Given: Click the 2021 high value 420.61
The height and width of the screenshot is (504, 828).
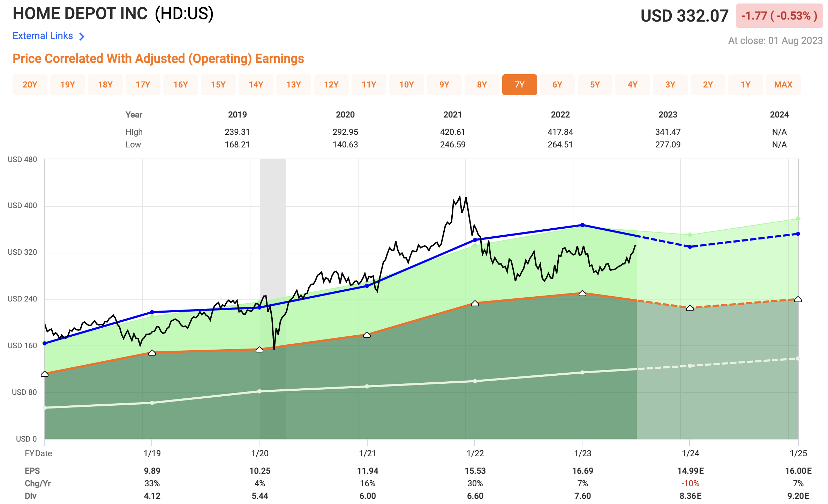Looking at the screenshot, I should (453, 132).
